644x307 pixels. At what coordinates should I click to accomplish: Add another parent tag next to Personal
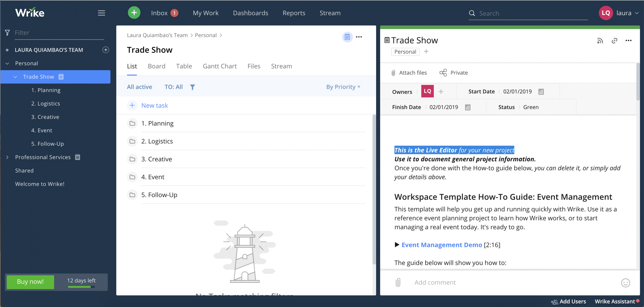point(426,51)
